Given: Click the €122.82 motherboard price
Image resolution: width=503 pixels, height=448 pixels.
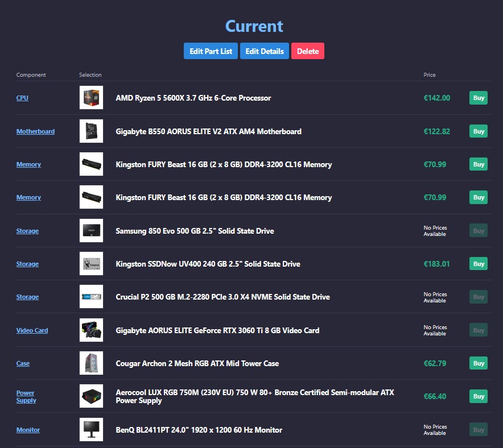Looking at the screenshot, I should click(x=436, y=131).
